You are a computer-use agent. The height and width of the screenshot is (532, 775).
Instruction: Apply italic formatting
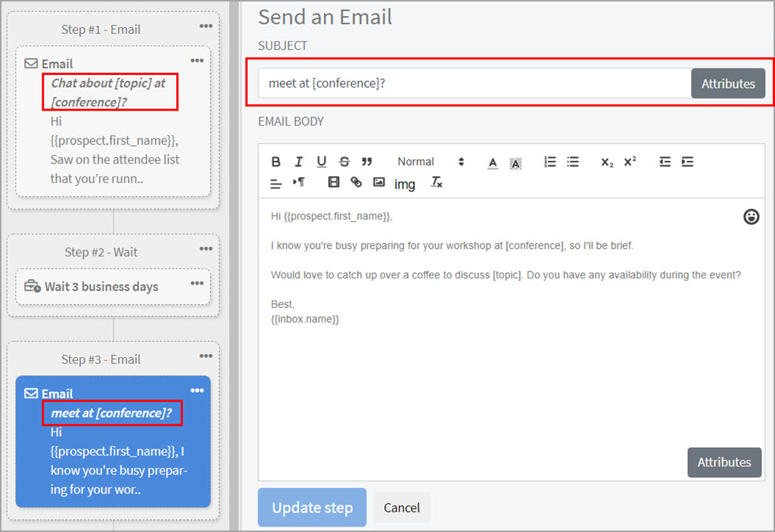pos(299,161)
